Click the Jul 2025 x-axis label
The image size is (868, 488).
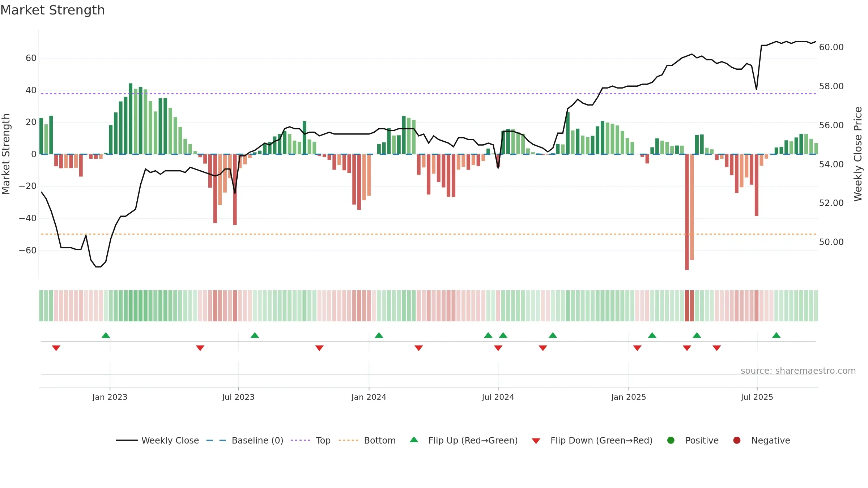tap(757, 397)
